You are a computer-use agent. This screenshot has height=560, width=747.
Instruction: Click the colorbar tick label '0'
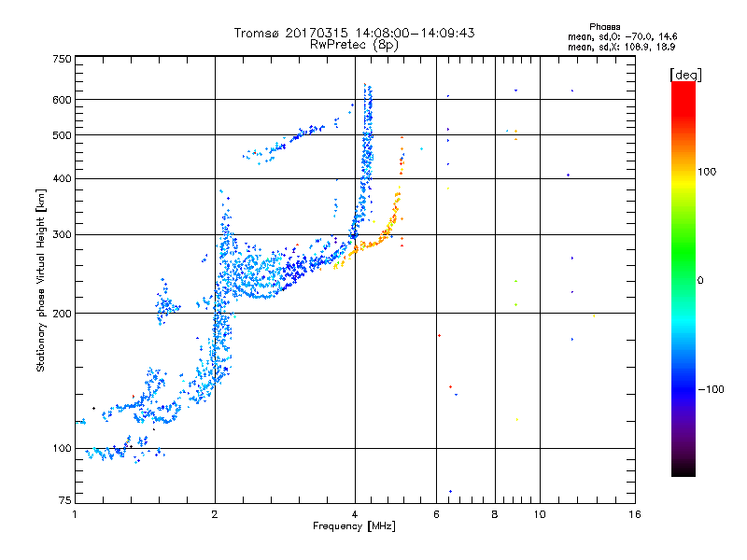[x=700, y=281]
